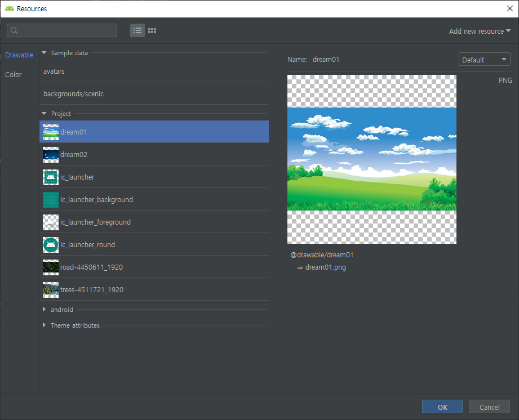Screen dimensions: 519x420
Task: Close the Resources dialog
Action: click(510, 8)
